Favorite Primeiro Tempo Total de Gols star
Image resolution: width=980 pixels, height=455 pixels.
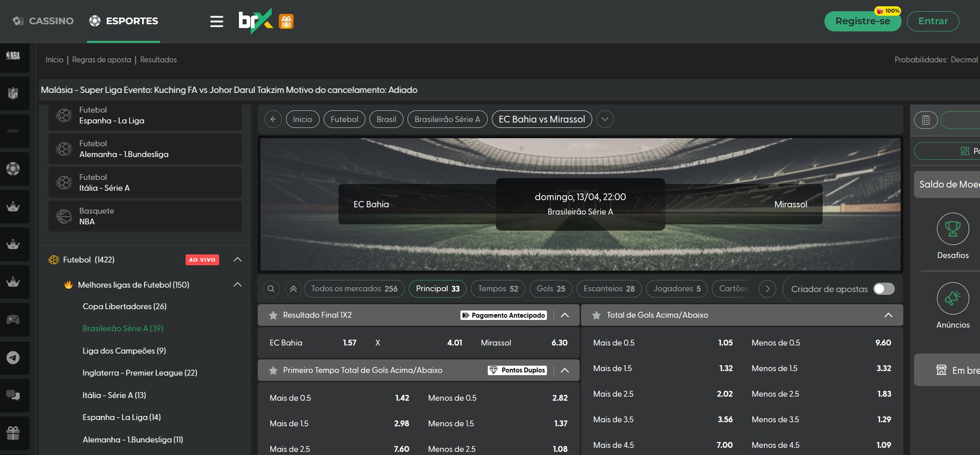pyautogui.click(x=273, y=371)
